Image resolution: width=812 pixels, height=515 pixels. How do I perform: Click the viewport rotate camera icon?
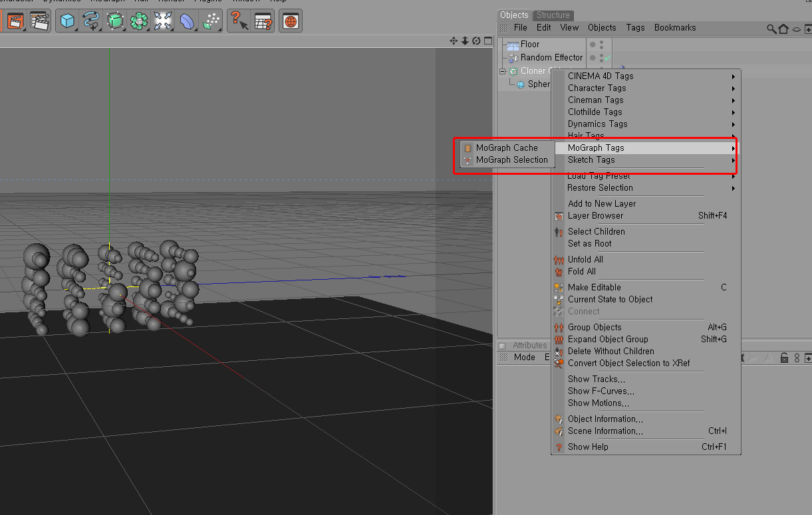[x=476, y=41]
